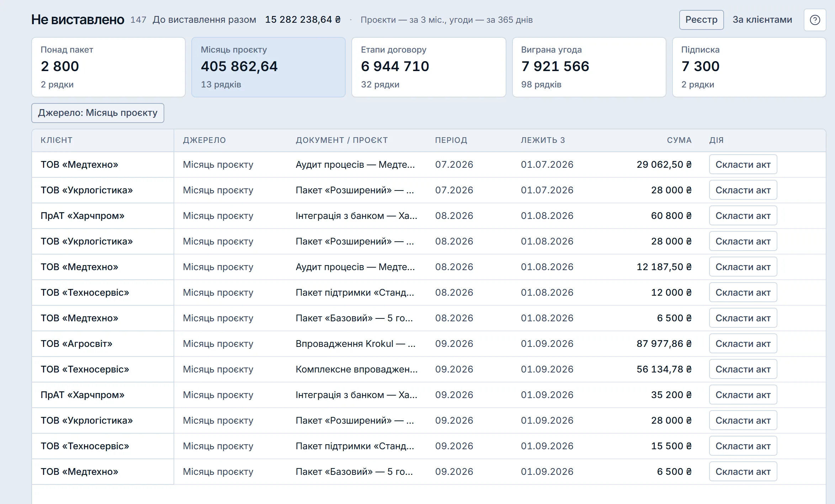The width and height of the screenshot is (835, 504).
Task: Click the Період column header
Action: (x=451, y=140)
